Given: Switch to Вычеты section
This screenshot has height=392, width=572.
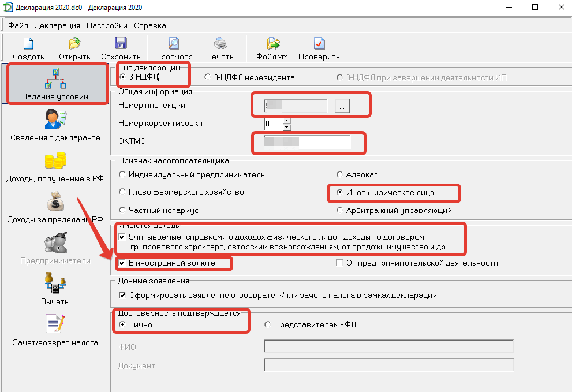Looking at the screenshot, I should click(x=55, y=289).
